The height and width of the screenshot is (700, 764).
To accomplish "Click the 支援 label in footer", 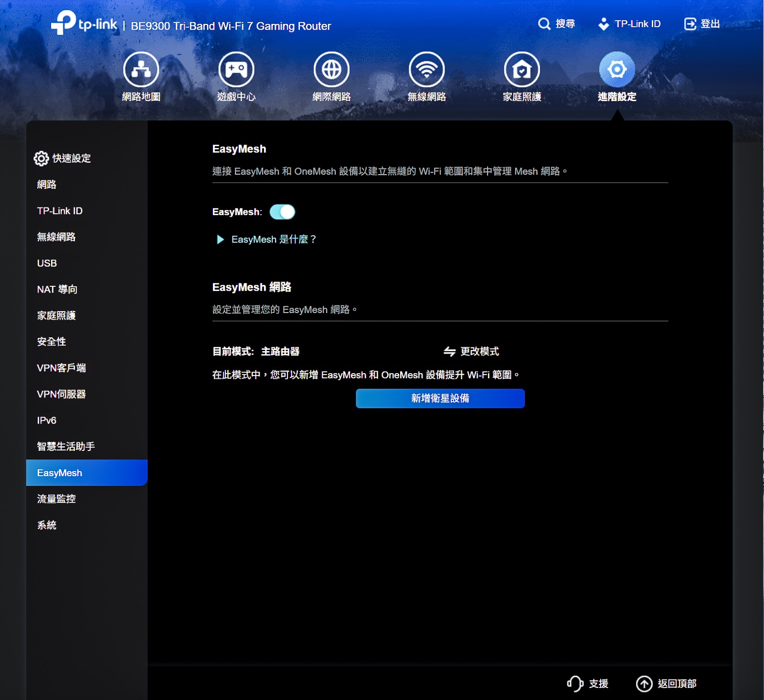I will (x=598, y=684).
